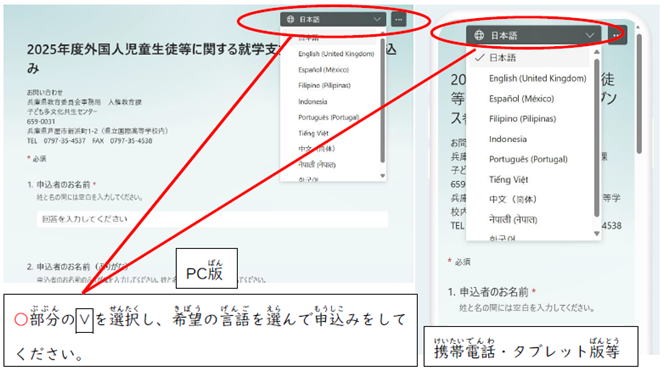
Task: Click scroll-down arrow in PC language list
Action: pyautogui.click(x=382, y=176)
